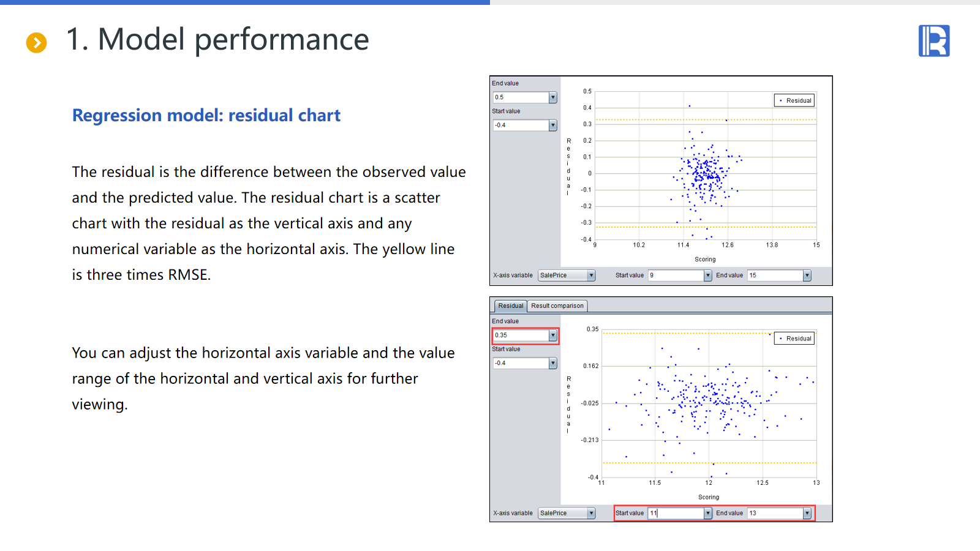Open the horizontal End value 15 dropdown arrow
This screenshot has width=980, height=551.
click(807, 275)
